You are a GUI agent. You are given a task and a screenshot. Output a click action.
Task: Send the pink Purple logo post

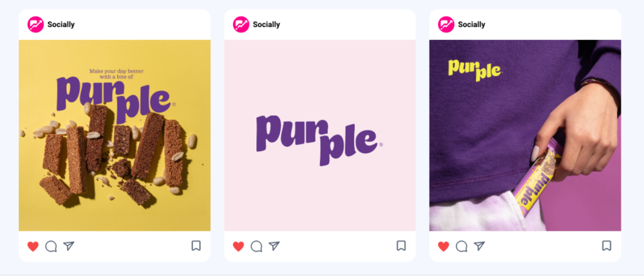[x=274, y=246]
